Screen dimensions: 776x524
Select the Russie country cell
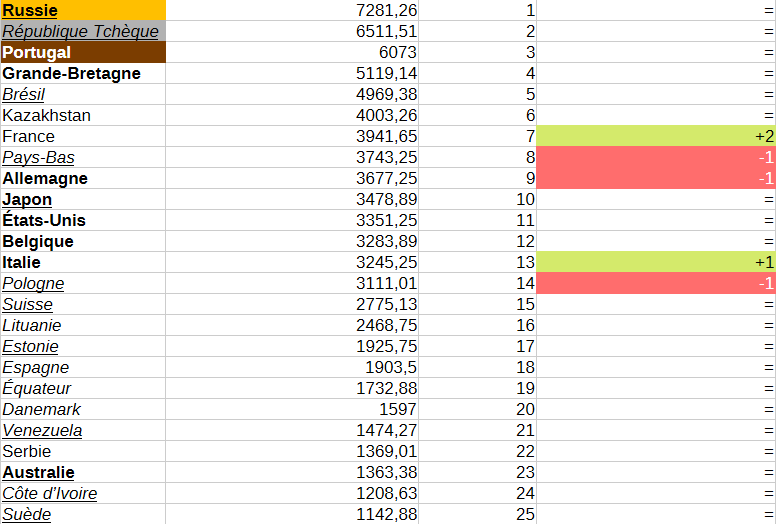83,10
